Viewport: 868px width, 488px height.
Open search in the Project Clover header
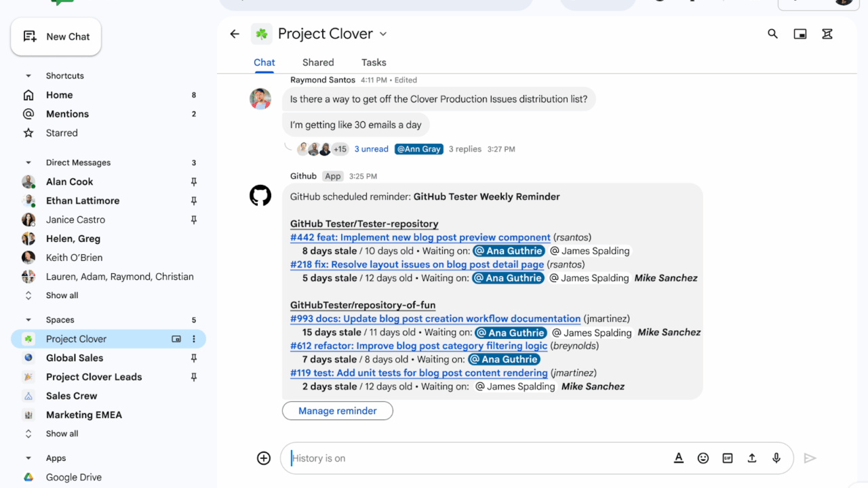point(772,34)
